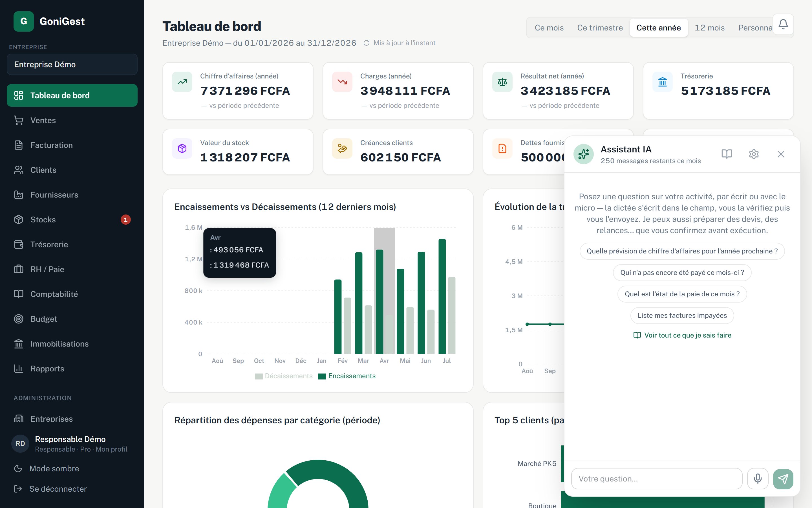Click the refresh icon beside Mis à jour
The image size is (812, 508).
[367, 43]
